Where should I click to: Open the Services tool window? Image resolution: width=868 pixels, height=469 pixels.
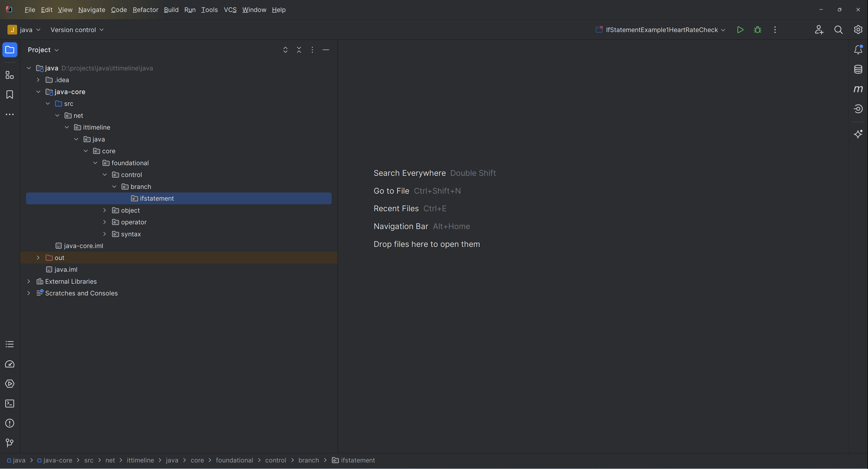click(10, 384)
